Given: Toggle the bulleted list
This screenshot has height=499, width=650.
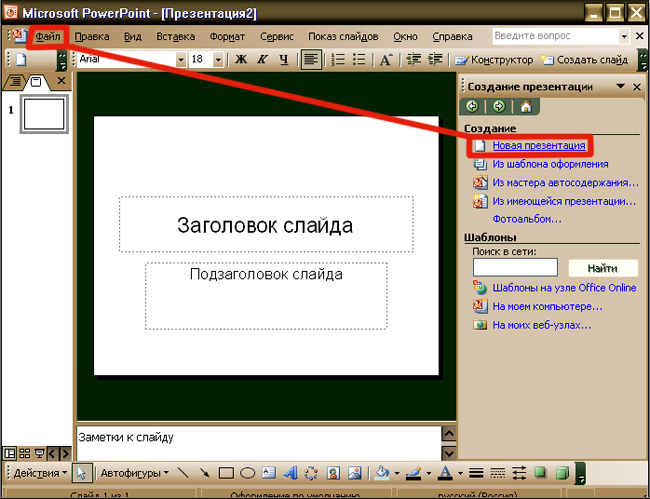Looking at the screenshot, I should pos(359,60).
